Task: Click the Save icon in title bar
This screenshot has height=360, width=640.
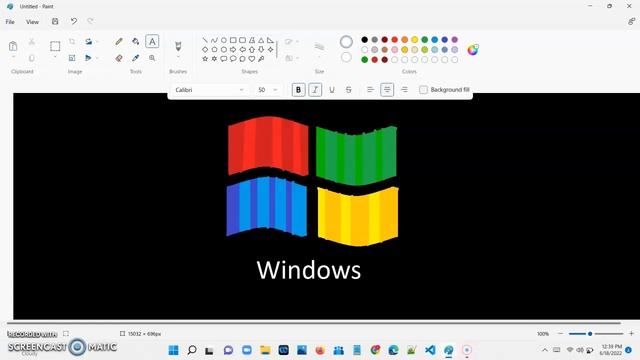Action: (x=55, y=21)
